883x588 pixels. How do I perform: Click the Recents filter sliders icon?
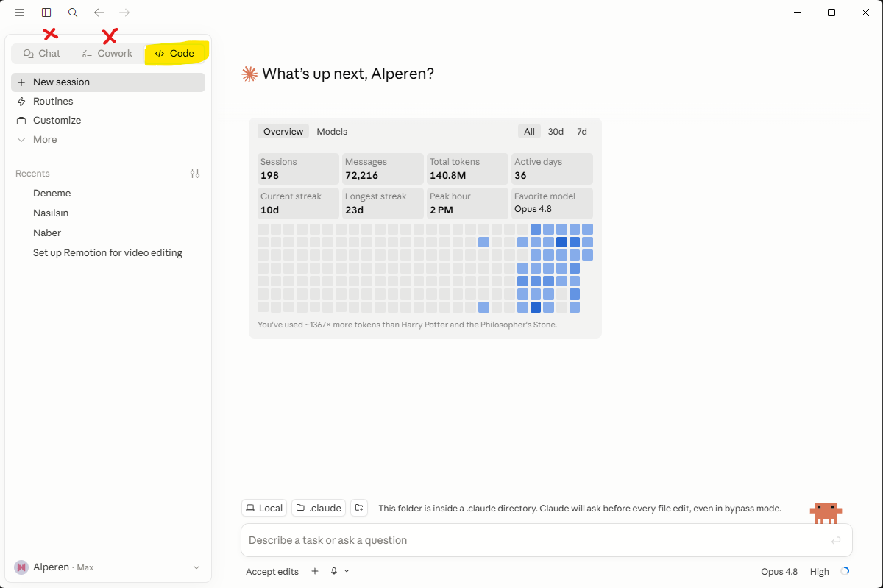click(x=195, y=174)
